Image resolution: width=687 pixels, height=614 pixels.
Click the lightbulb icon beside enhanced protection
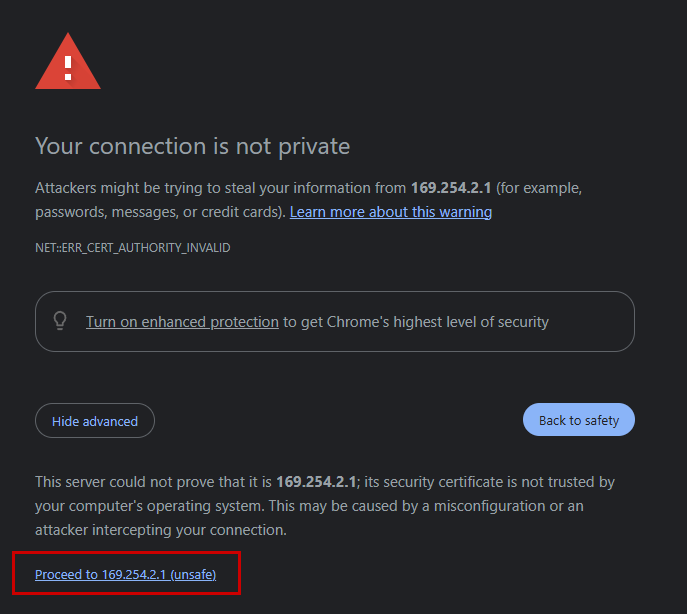(x=60, y=321)
